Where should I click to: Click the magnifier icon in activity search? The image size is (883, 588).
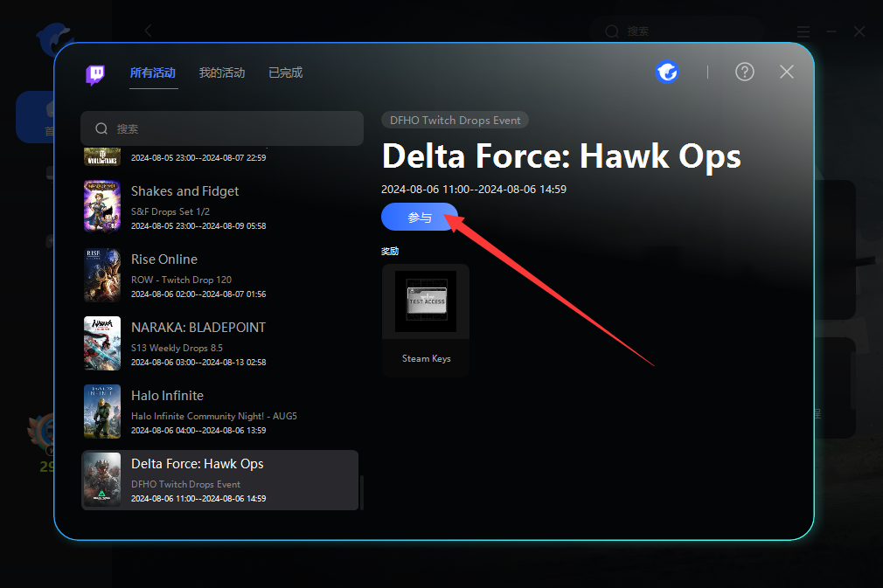tap(101, 128)
